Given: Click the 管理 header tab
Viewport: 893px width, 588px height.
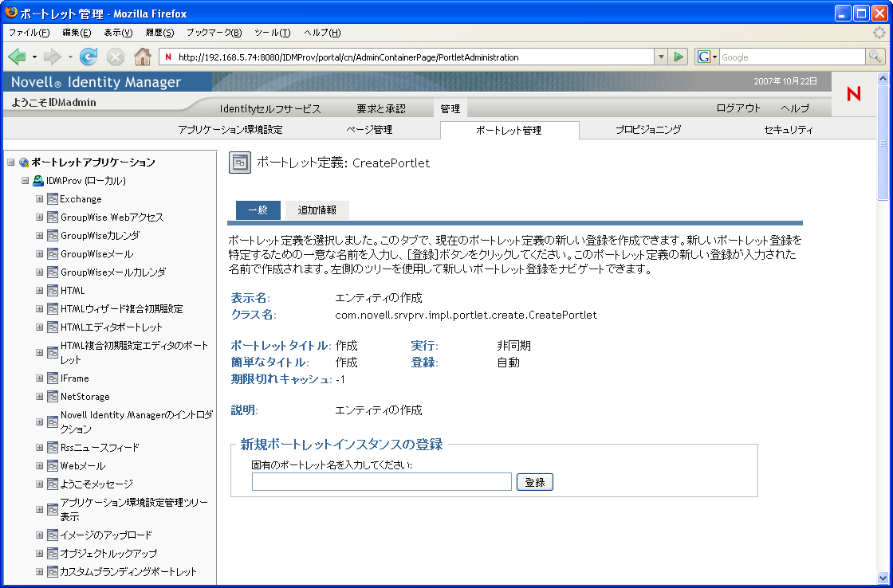Looking at the screenshot, I should pyautogui.click(x=450, y=108).
